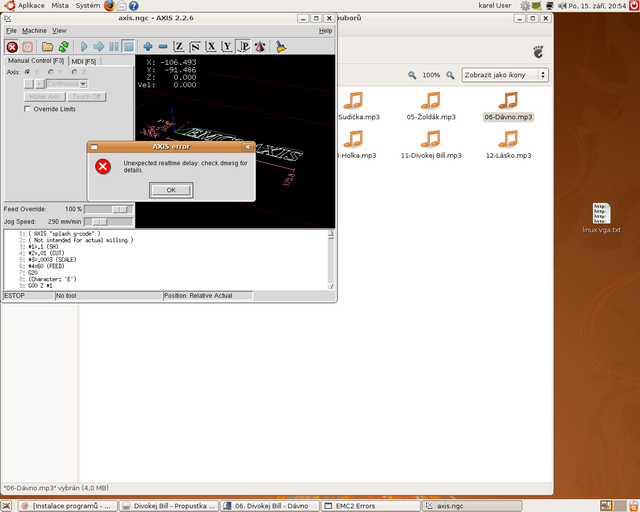Click the Home Axis button
Screen dimensions: 640x512
click(x=45, y=97)
